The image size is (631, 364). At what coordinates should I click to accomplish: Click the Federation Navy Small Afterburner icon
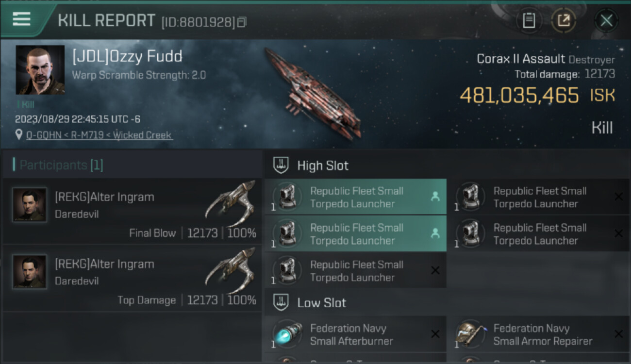(287, 334)
